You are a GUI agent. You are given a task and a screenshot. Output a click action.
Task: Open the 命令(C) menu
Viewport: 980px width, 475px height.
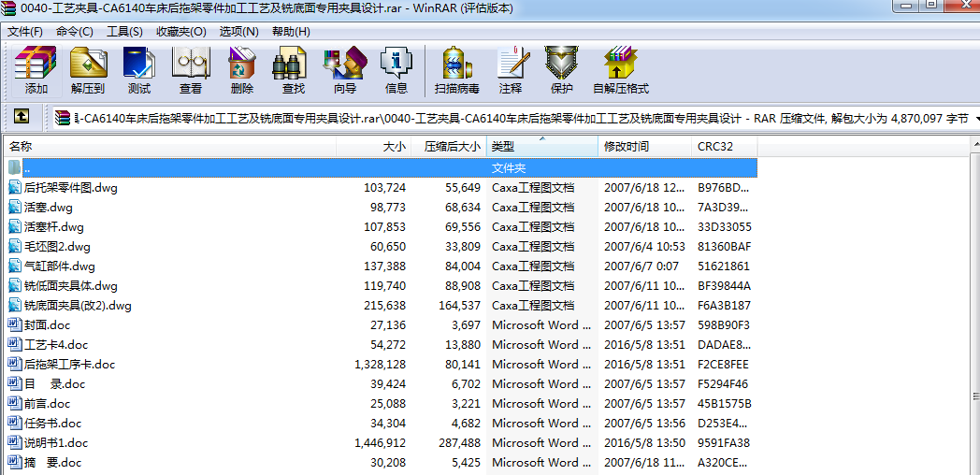point(75,31)
